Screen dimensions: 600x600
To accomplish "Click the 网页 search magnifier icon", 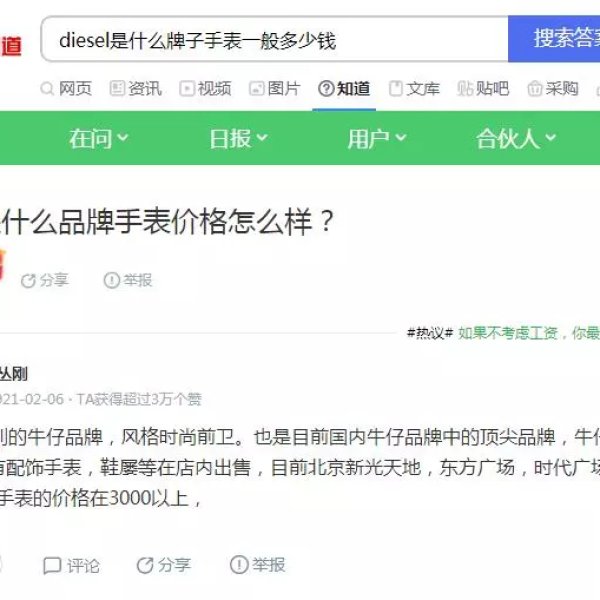I will 47,89.
